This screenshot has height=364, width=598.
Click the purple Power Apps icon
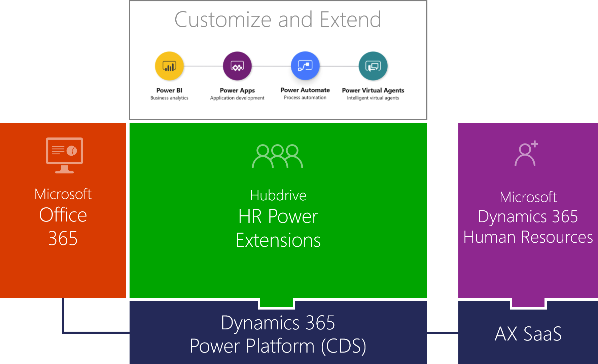pos(237,66)
